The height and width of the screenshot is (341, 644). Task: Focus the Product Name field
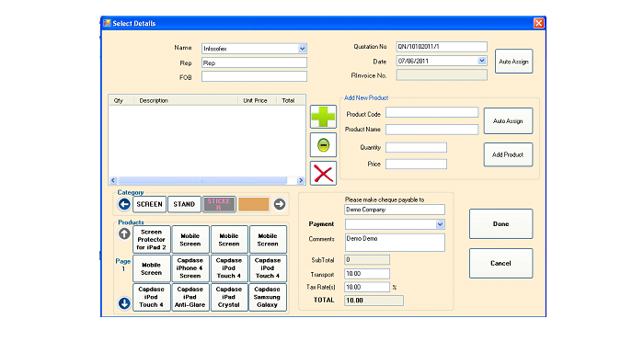431,130
